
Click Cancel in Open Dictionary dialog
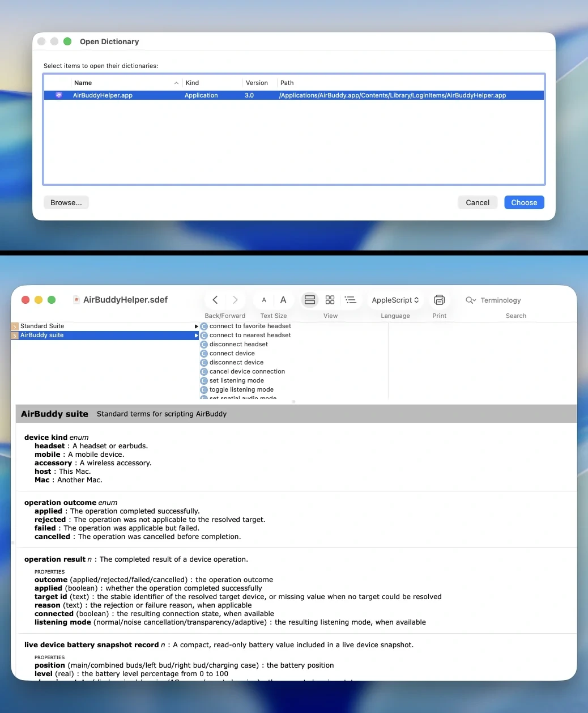click(478, 202)
